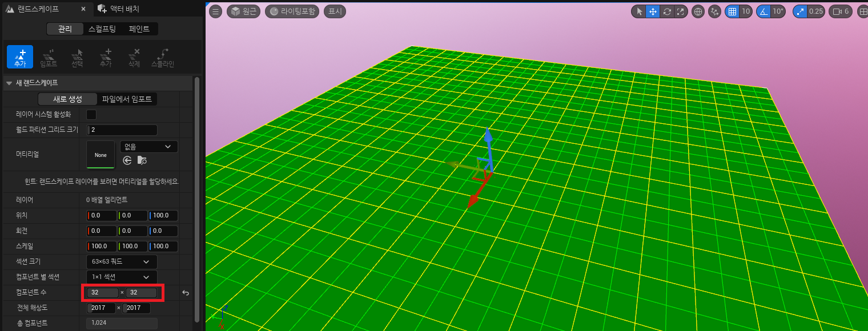Click the landscape panel vertical scrollbar

[197, 200]
